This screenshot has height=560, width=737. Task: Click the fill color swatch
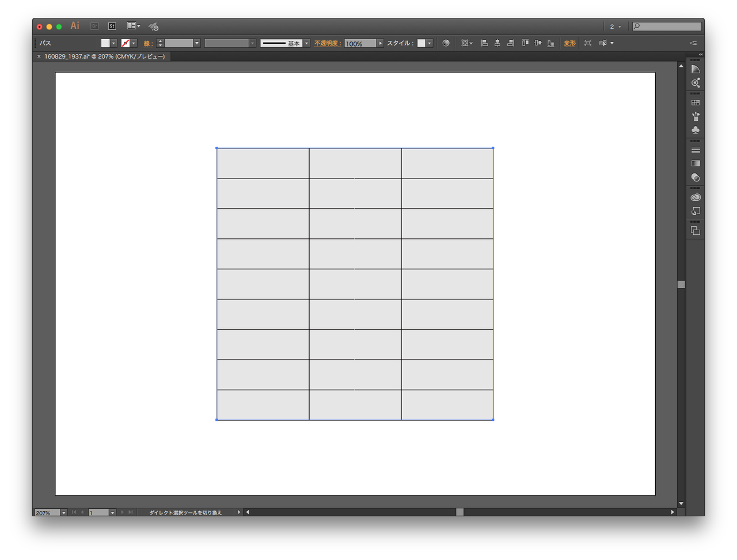(105, 43)
